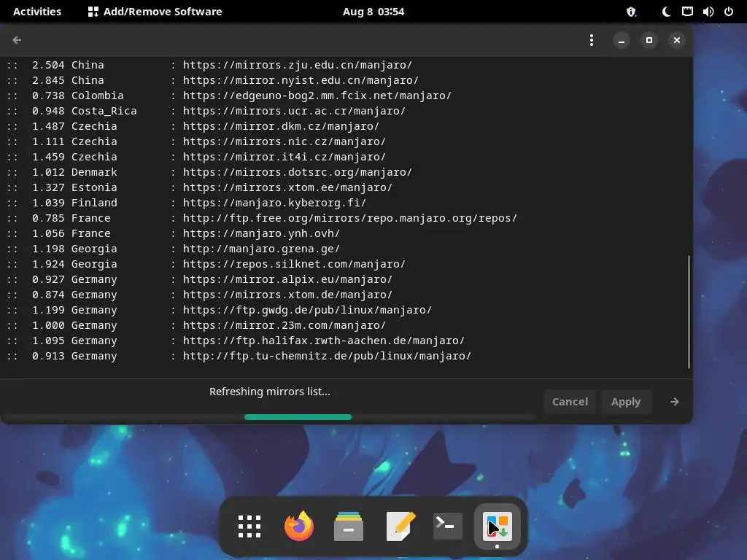Open the clock showing Aug 8 03:54
The width and height of the screenshot is (747, 560).
click(373, 12)
